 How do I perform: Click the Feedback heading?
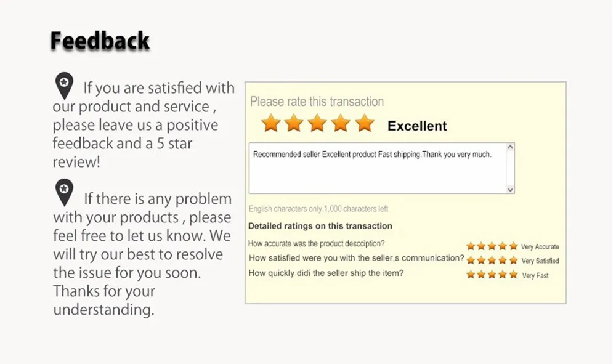point(100,41)
